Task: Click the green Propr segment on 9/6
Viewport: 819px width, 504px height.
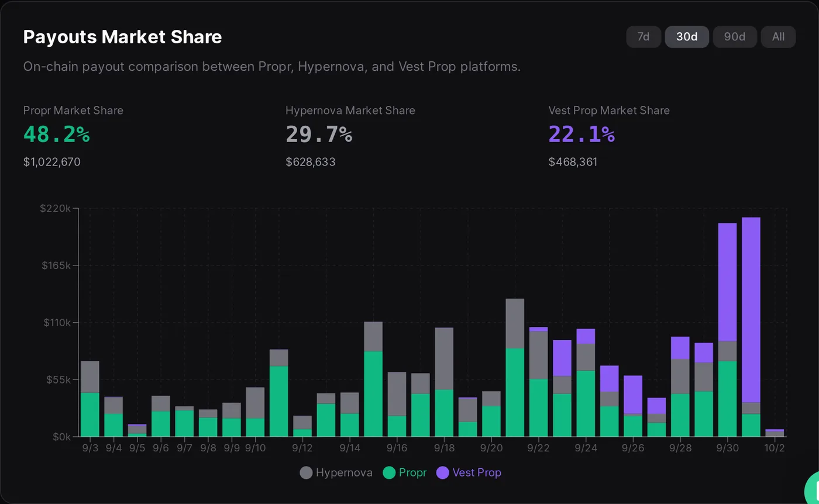Action: [161, 424]
